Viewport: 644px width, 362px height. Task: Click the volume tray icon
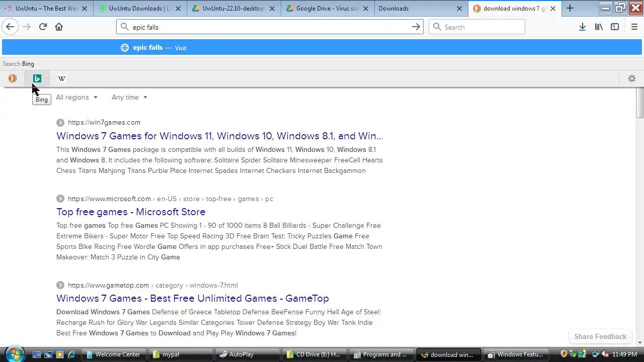pyautogui.click(x=605, y=354)
